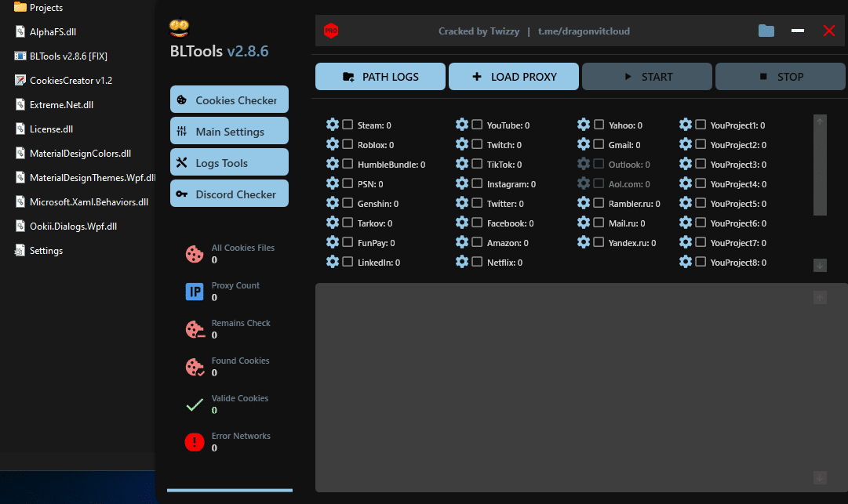Image resolution: width=848 pixels, height=504 pixels.
Task: Open Amazon settings gear icon
Action: [462, 242]
